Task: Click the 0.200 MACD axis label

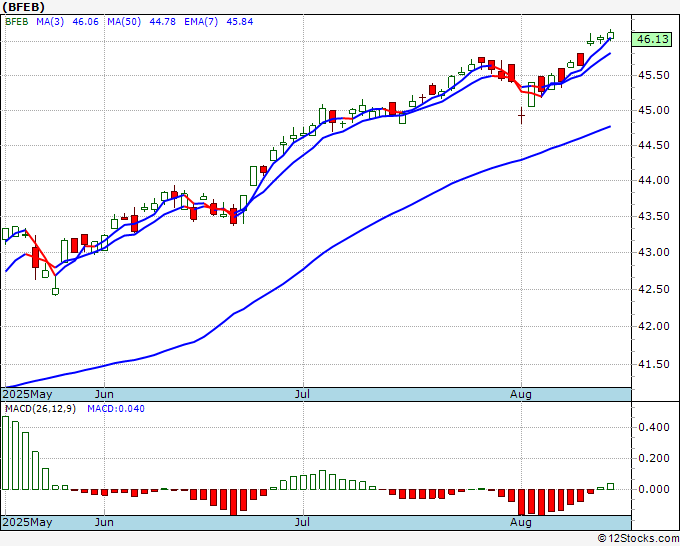Action: click(654, 458)
